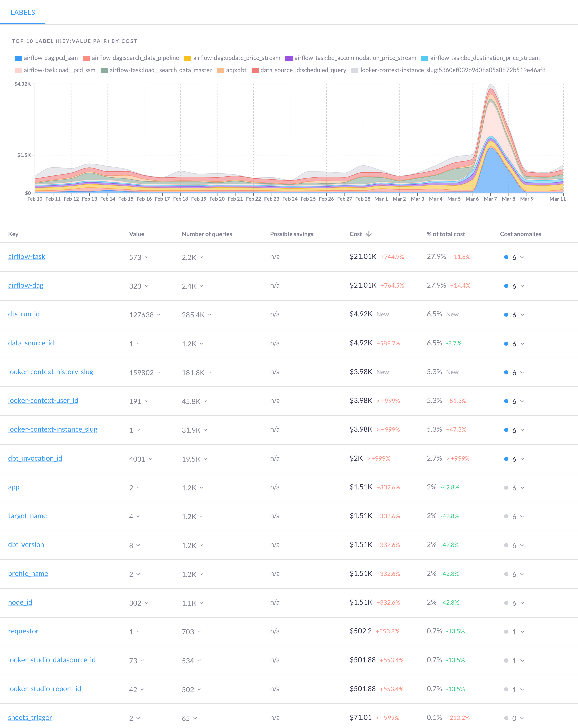
Task: Expand airflow-task value 573 chevron
Action: (x=147, y=257)
